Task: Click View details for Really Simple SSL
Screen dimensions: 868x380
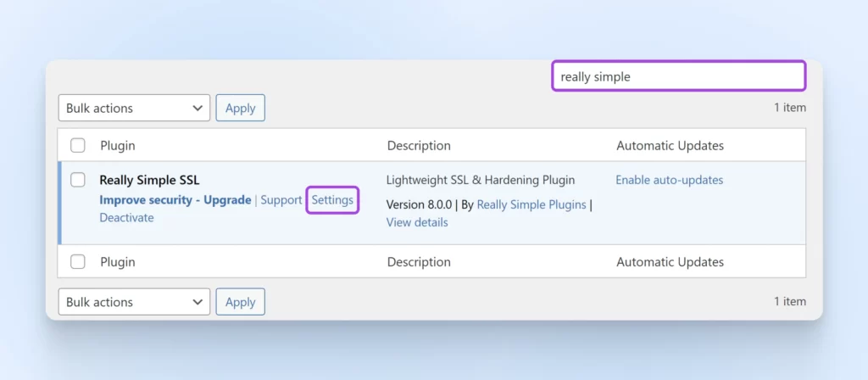Action: pyautogui.click(x=417, y=222)
